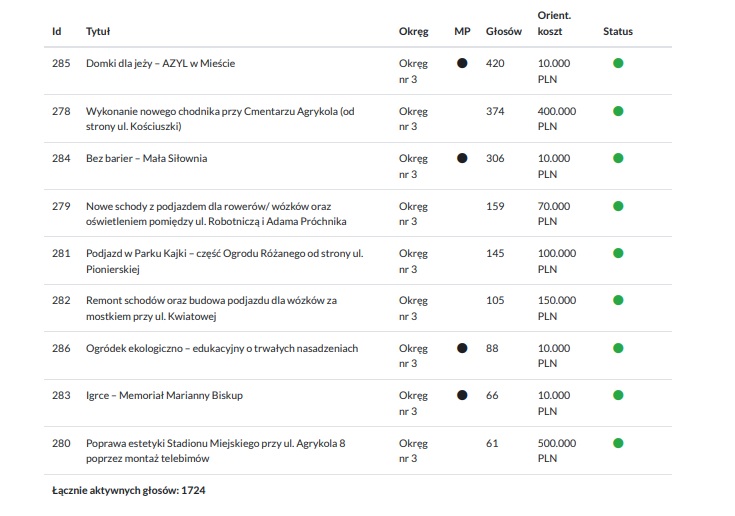This screenshot has width=735, height=516.
Task: Click the Orient. koszt column header
Action: (x=555, y=24)
